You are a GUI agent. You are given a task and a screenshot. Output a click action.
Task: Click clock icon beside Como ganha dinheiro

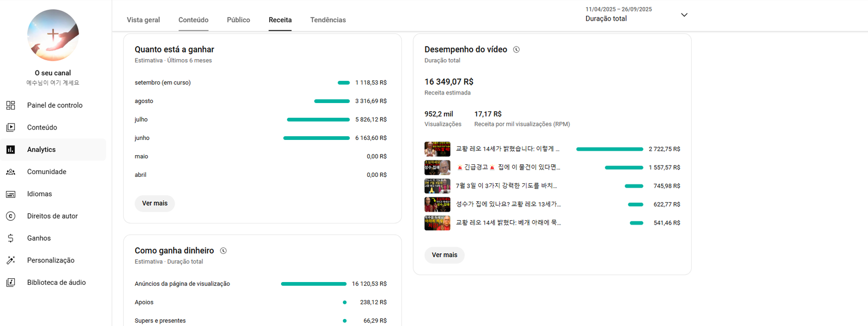coord(223,251)
